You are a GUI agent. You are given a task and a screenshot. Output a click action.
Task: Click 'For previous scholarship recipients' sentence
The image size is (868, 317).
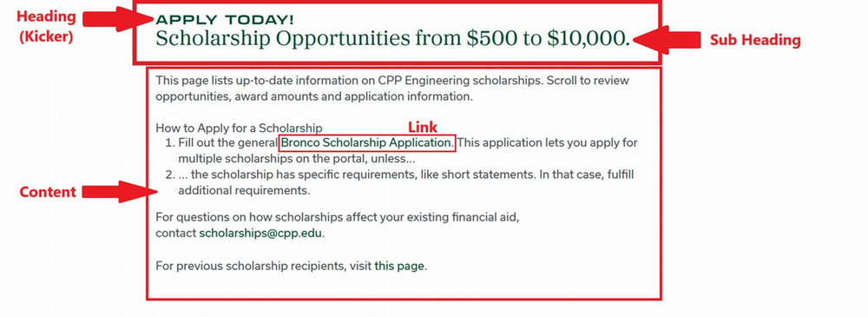[292, 266]
